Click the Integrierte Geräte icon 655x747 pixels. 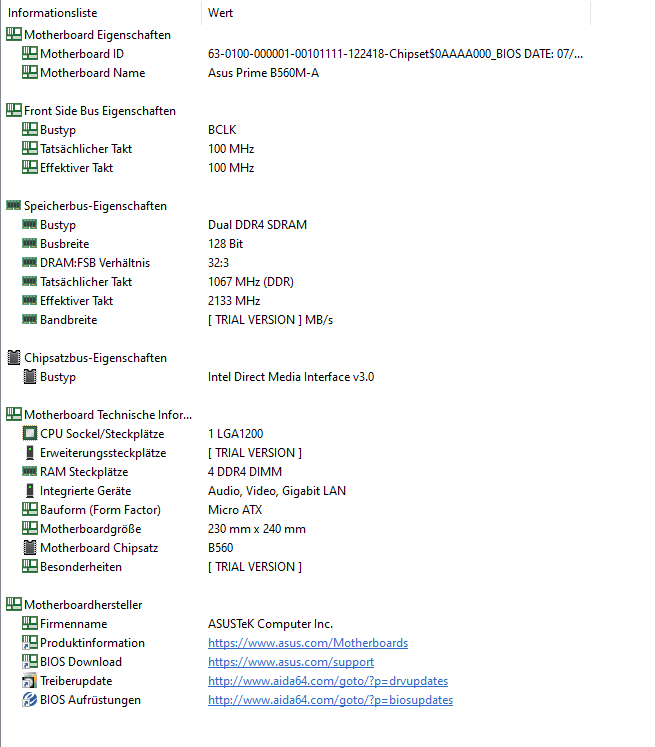30,490
